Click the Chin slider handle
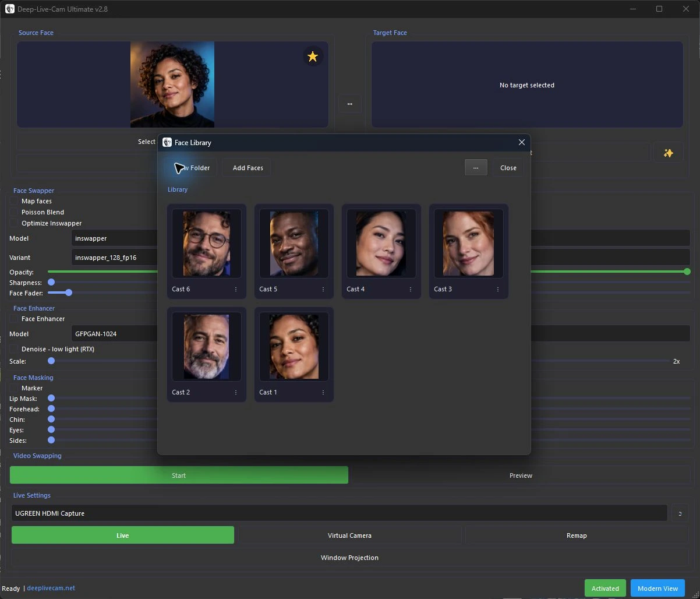700x599 pixels. (51, 420)
